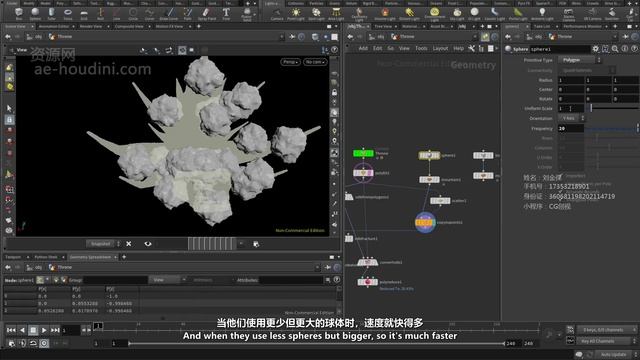
Task: Add a Spot Light from the shelf
Action: [x=316, y=13]
